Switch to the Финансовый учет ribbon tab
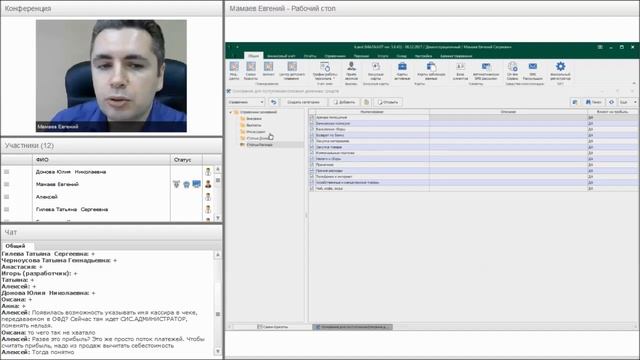This screenshot has height=360, width=640. 281,56
